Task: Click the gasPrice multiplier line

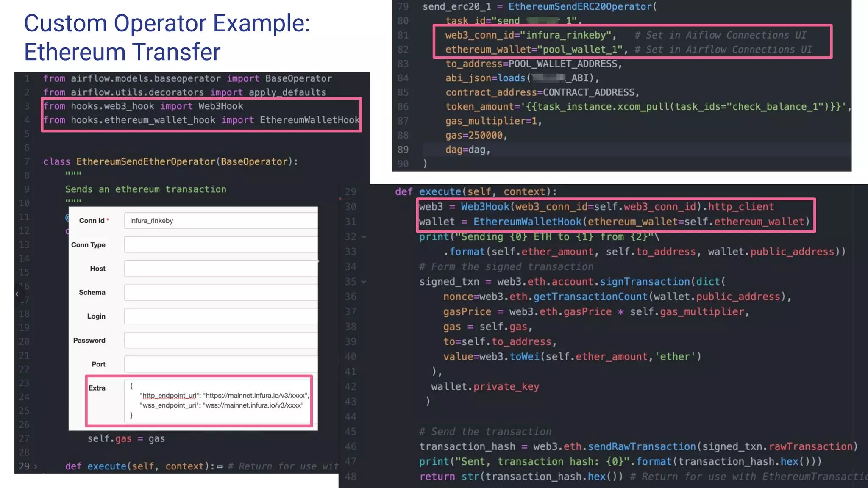Action: [596, 312]
